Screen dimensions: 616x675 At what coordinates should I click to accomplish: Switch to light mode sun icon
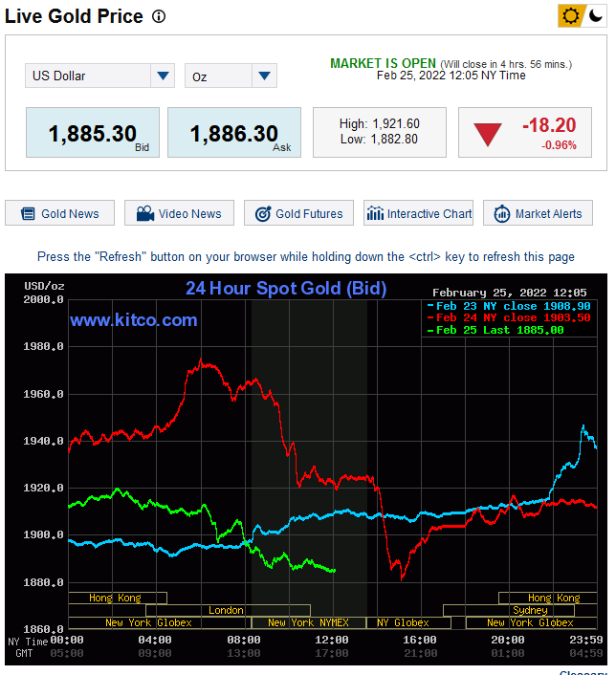tap(570, 16)
